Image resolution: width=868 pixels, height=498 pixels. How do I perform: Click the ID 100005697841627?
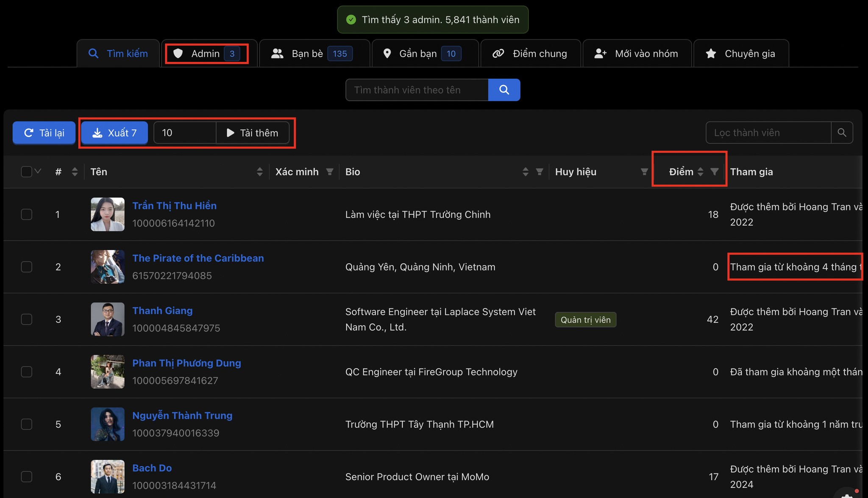pos(175,381)
